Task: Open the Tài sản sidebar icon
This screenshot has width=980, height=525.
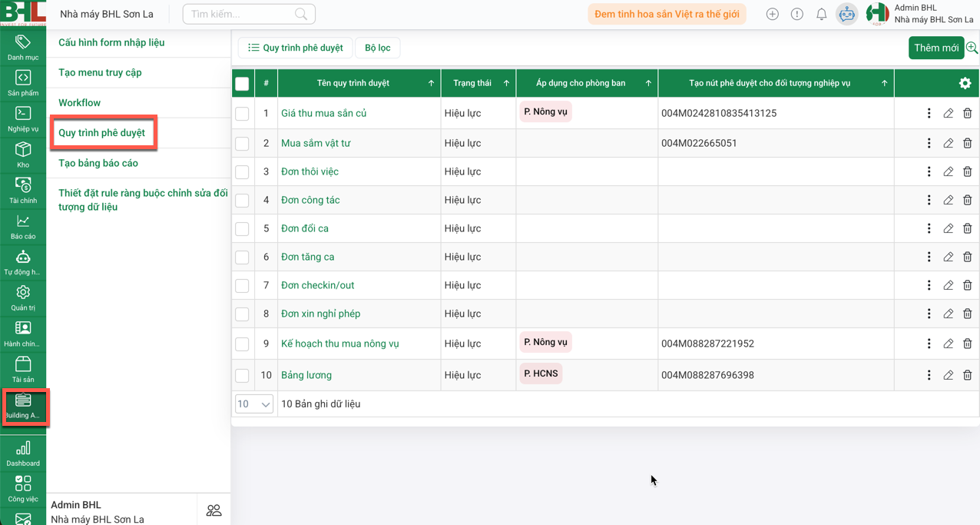Action: point(23,369)
